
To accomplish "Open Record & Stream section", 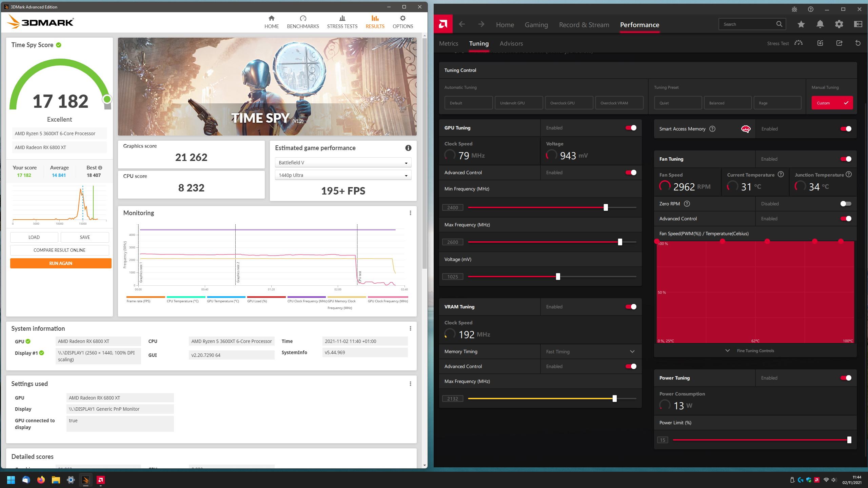I will click(584, 25).
